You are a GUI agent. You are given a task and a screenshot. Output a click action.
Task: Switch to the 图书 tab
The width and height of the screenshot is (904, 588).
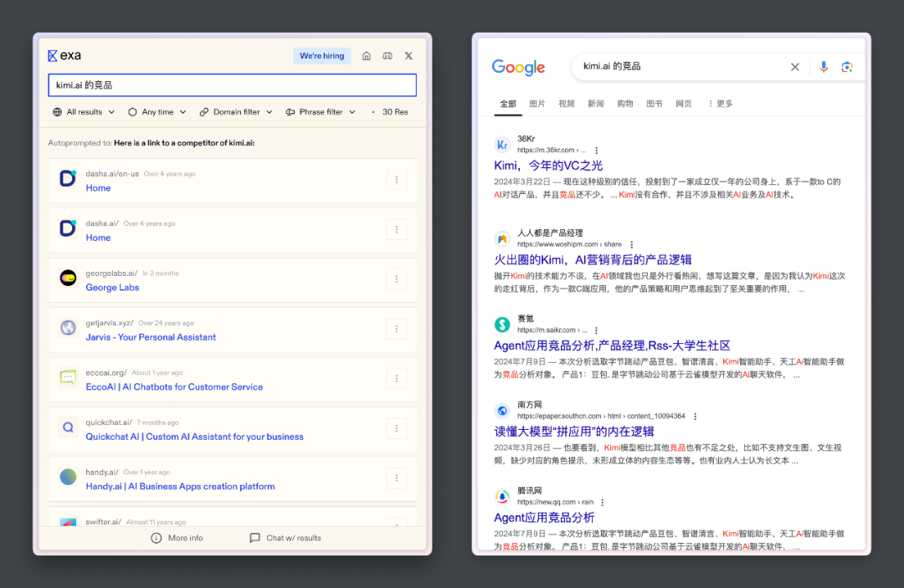[655, 104]
